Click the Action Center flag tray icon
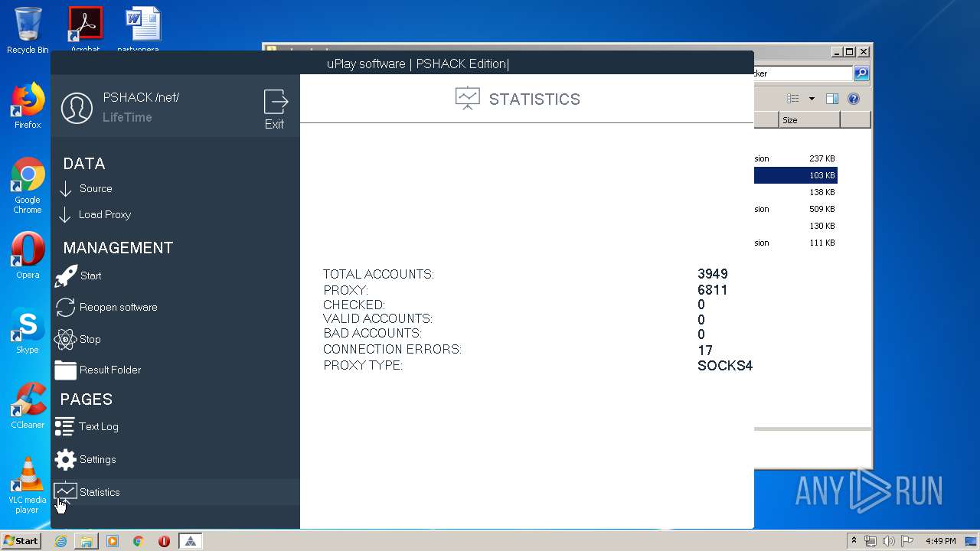The image size is (980, 551). tap(906, 541)
